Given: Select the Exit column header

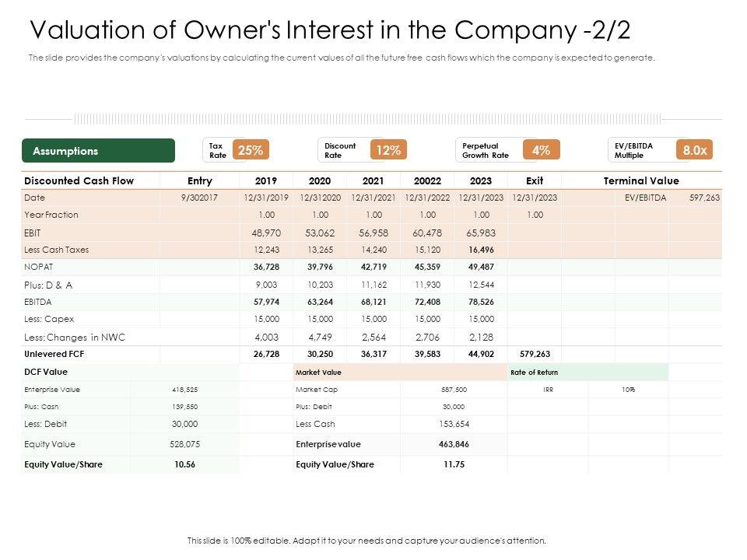Looking at the screenshot, I should (x=535, y=181).
